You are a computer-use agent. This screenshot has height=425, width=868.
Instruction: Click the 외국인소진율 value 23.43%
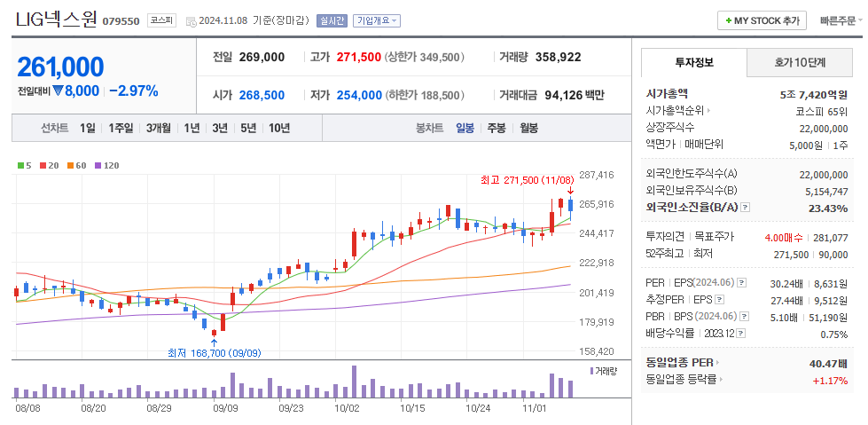(827, 209)
